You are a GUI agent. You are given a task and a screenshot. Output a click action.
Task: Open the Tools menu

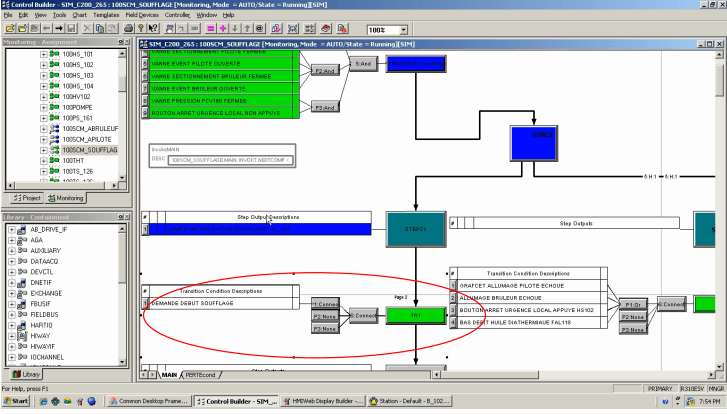point(59,15)
